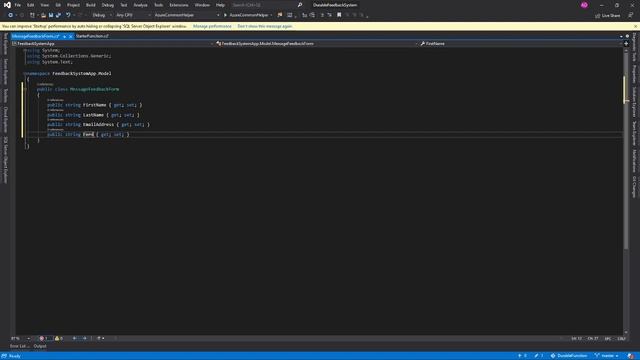Click the feedback icon beside Live Share
This screenshot has height=360, width=640.
pos(631,15)
